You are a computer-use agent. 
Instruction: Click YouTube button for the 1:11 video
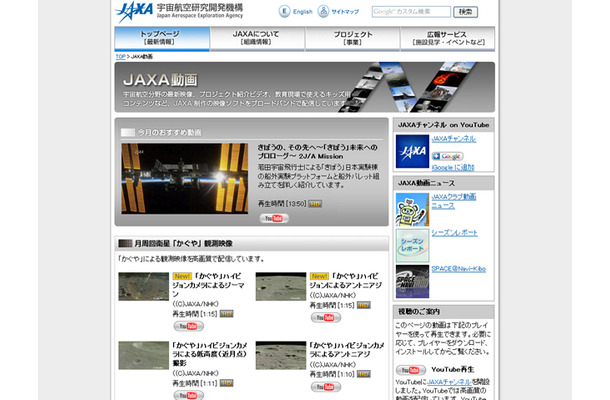click(x=189, y=395)
